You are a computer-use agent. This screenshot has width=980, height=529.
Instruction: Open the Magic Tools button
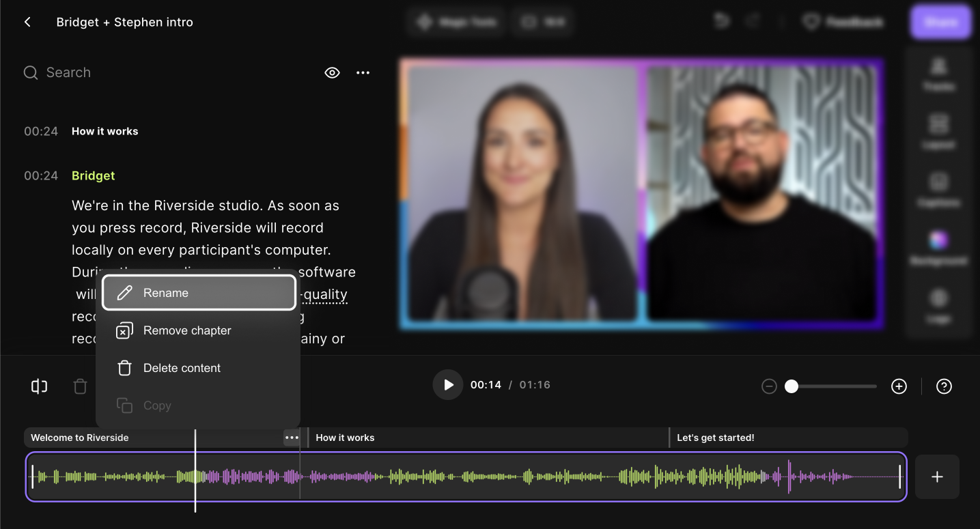click(456, 22)
